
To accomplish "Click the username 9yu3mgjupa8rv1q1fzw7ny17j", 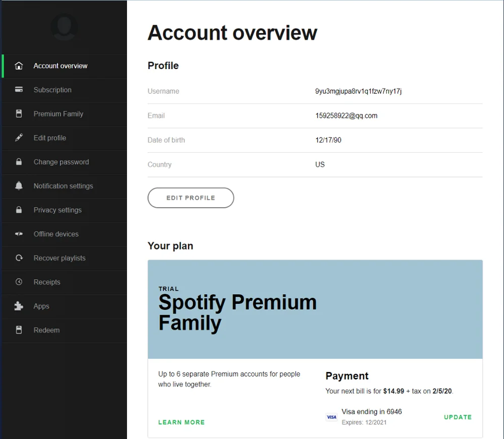I will (358, 91).
